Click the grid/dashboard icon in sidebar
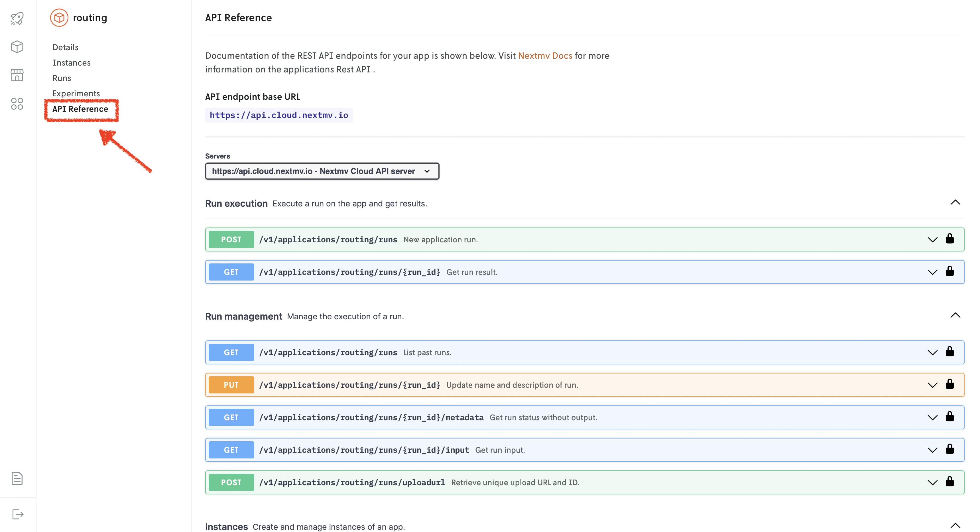Screen dimensions: 980x532 (x=17, y=103)
